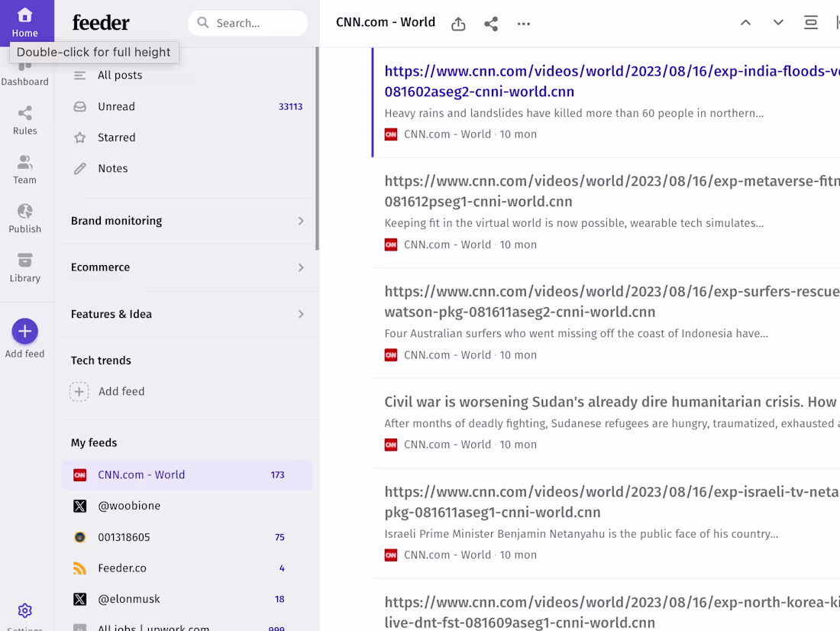
Task: Open the Library section icon
Action: pos(24,260)
